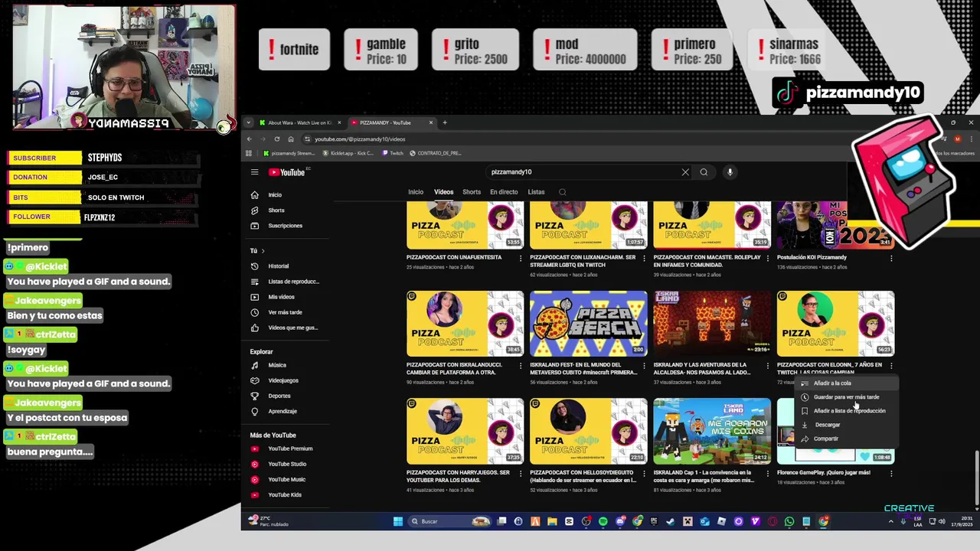
Task: Open CONTRATO_DE_PRE bookmark
Action: (x=436, y=153)
